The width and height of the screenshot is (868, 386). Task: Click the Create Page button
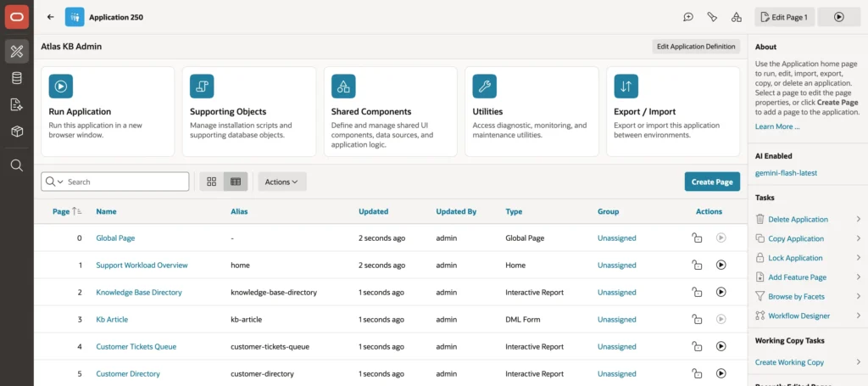click(x=712, y=182)
